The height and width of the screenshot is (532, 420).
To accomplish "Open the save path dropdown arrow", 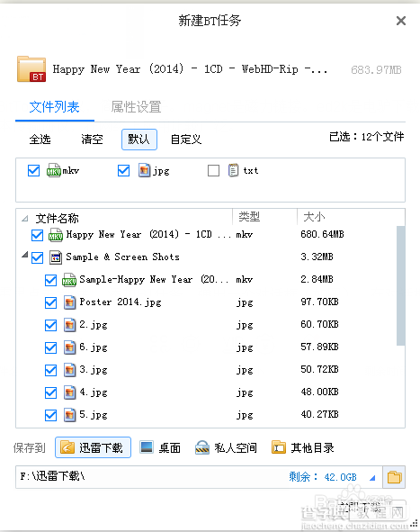I will click(x=372, y=478).
